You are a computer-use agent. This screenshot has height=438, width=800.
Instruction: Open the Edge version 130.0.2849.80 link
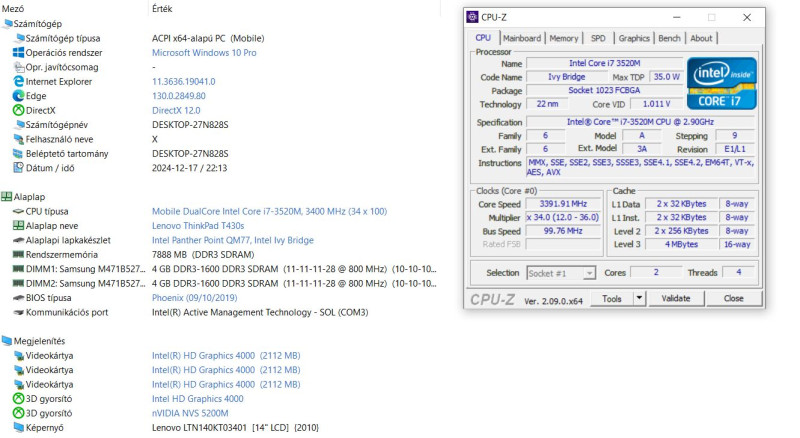click(x=179, y=95)
